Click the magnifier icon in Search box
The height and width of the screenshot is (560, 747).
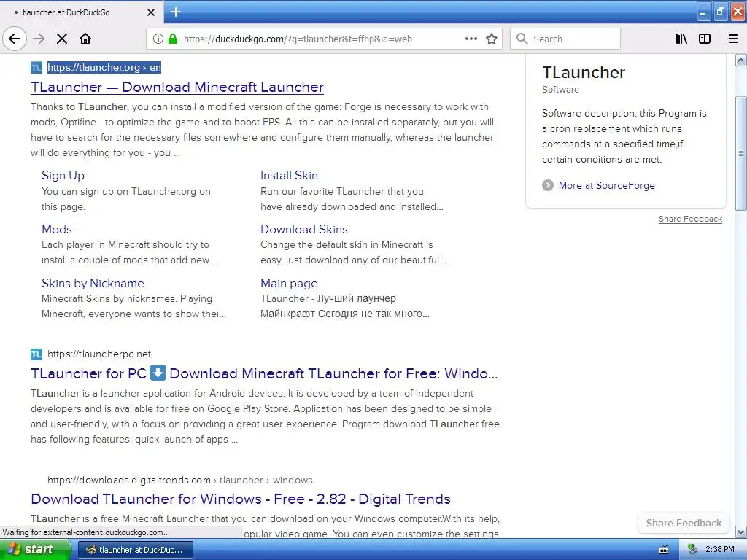(x=522, y=39)
